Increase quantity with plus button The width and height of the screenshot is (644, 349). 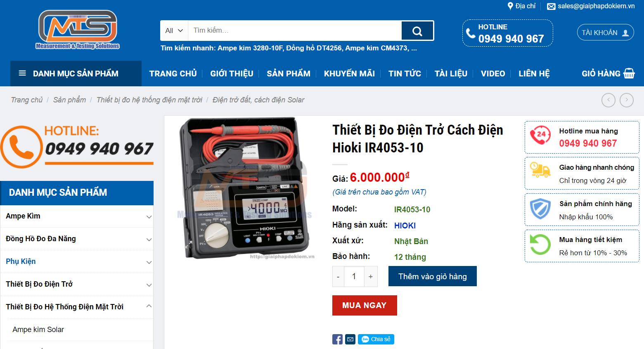(x=371, y=276)
